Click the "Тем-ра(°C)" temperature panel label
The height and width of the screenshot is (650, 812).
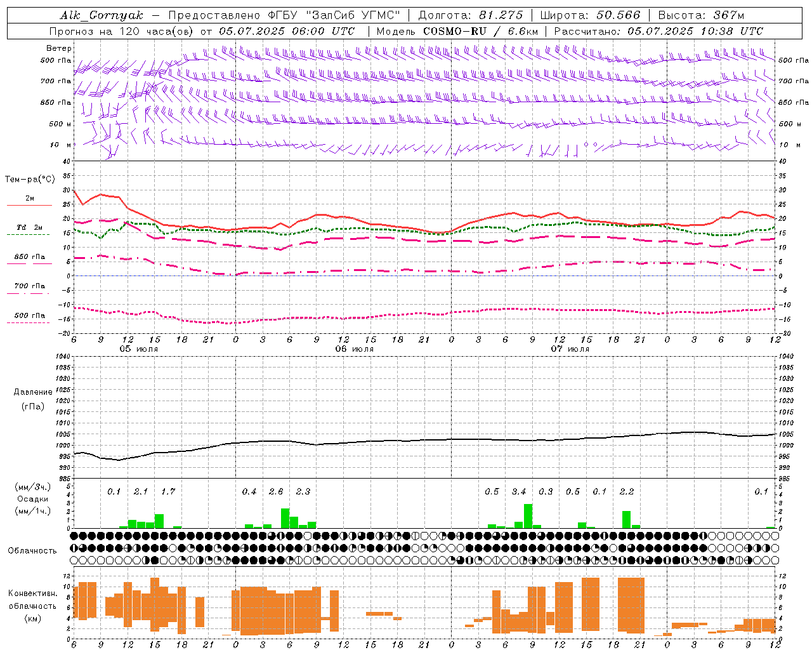(30, 180)
